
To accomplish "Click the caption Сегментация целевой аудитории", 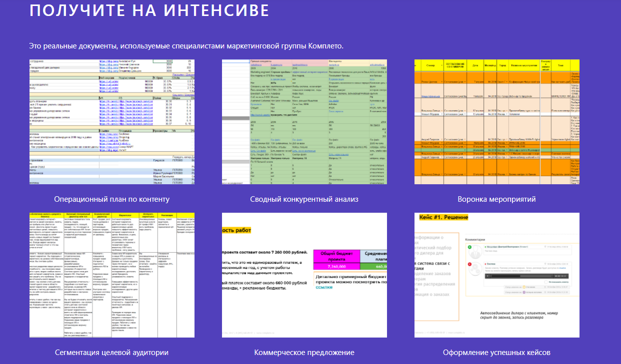I will click(112, 353).
